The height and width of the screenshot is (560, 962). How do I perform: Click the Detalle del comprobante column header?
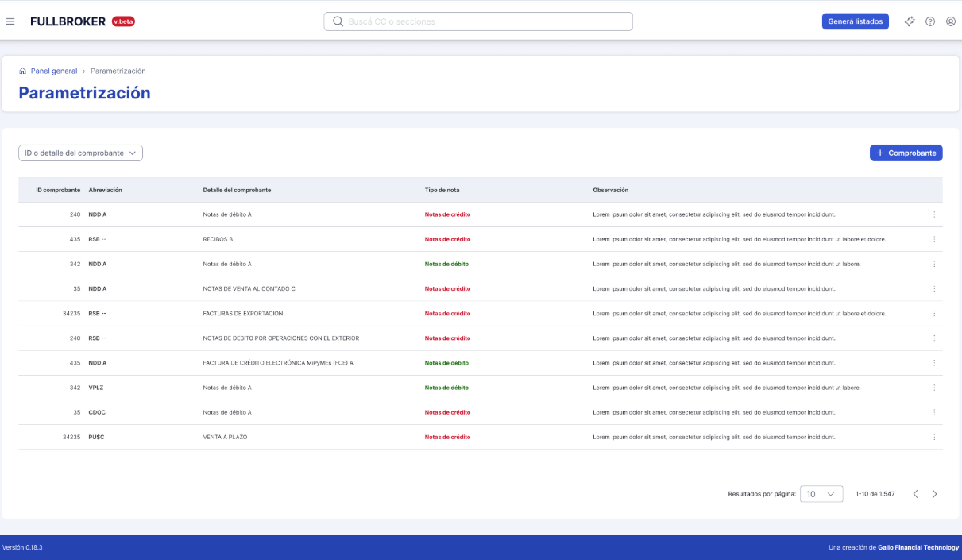point(237,190)
